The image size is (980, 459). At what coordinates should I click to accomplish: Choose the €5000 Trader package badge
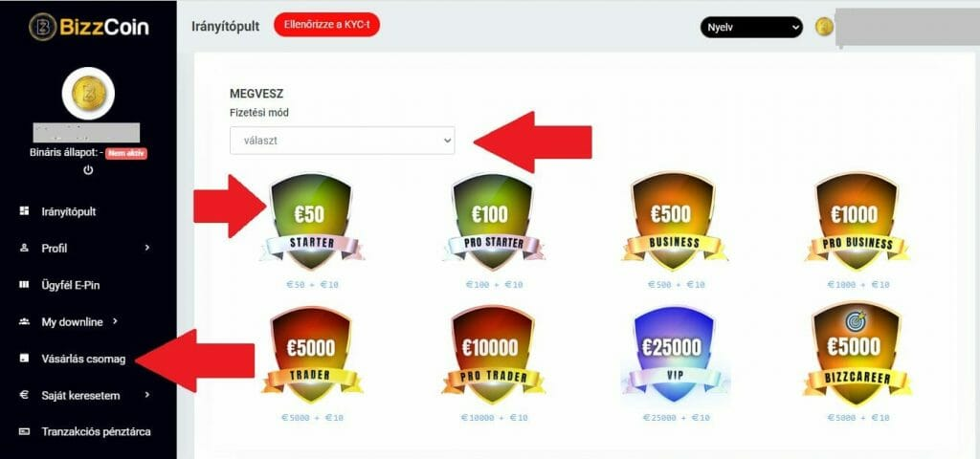tap(311, 354)
